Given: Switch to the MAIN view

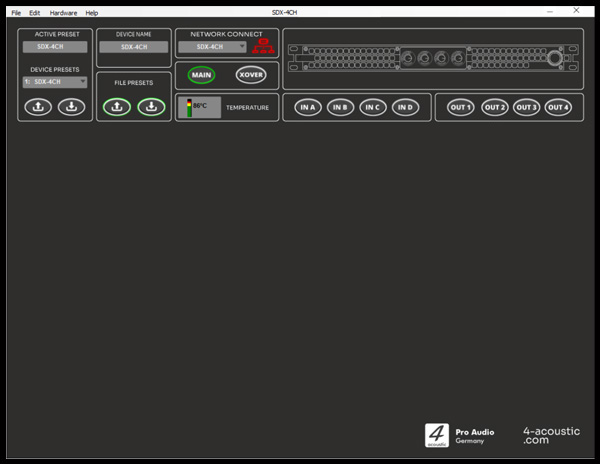Looking at the screenshot, I should point(201,75).
